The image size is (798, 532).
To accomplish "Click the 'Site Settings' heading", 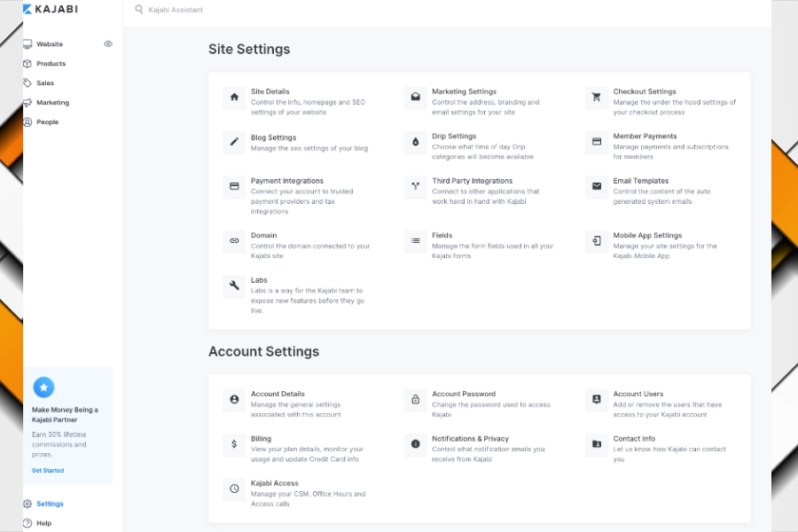I will 249,50.
